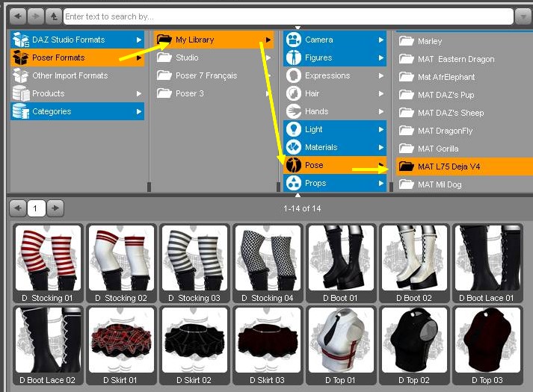Click the Light bulb icon
The image size is (533, 392).
pos(293,129)
